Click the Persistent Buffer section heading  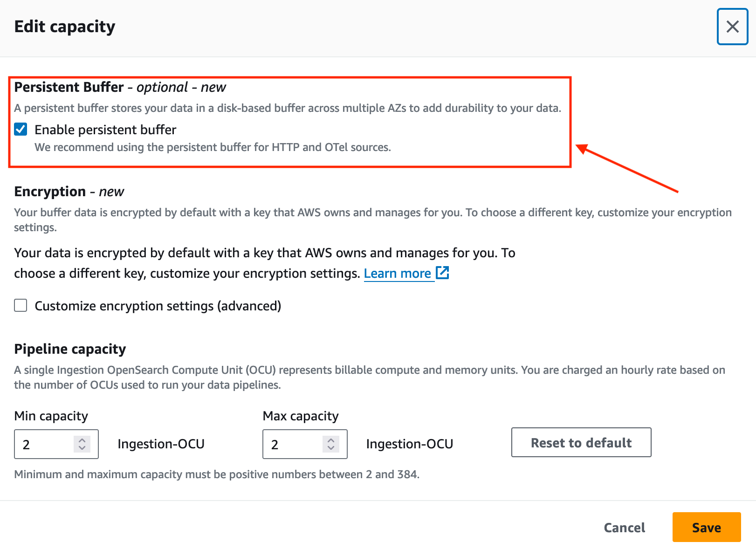point(69,87)
